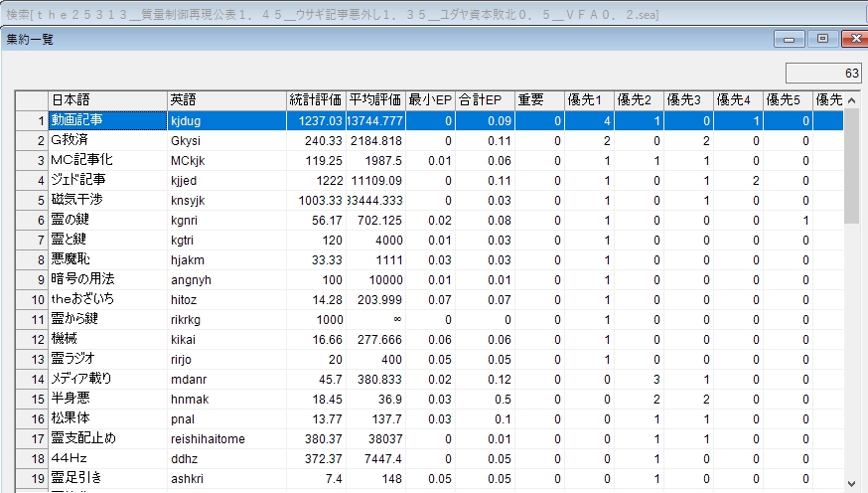Click the 平均評価 column header
The image size is (868, 493).
375,99
